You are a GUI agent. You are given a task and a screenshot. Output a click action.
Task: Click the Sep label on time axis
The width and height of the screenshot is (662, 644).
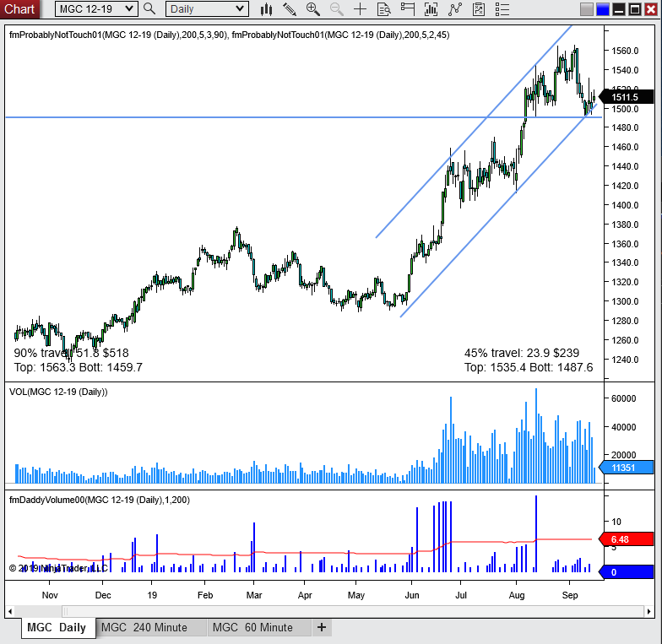(570, 596)
